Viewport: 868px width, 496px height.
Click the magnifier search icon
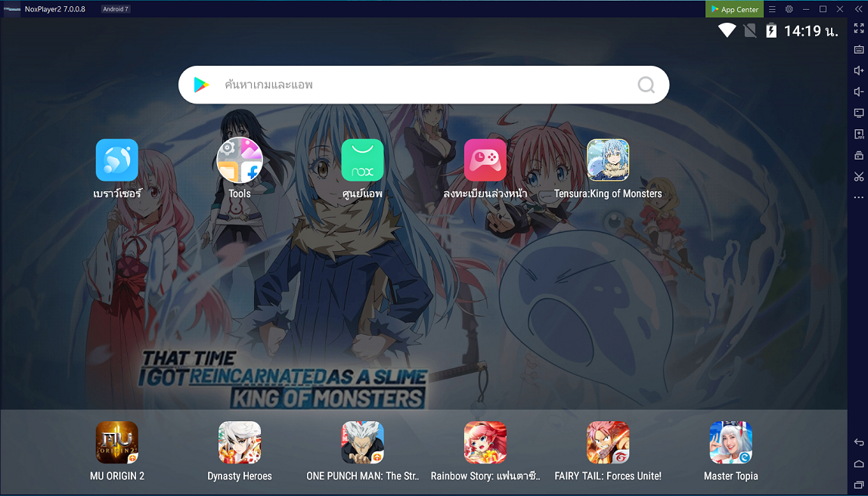tap(646, 85)
